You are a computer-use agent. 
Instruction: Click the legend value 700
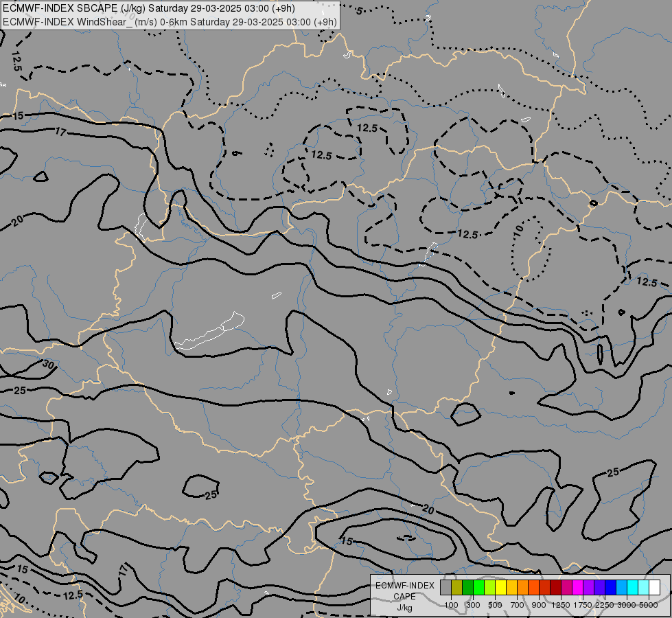coord(518,605)
